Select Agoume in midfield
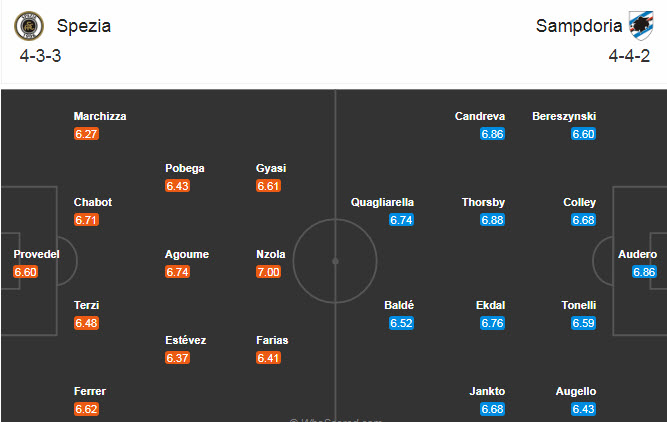Screen dimensions: 667x422 point(187,254)
